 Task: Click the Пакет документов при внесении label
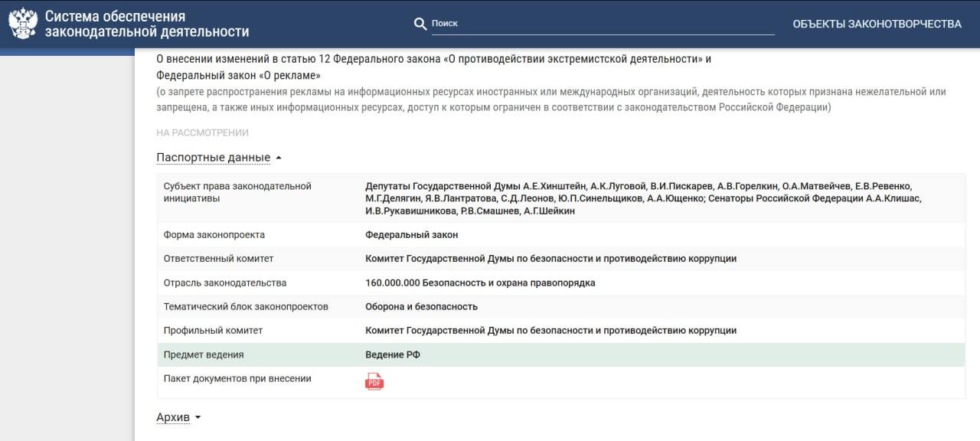click(x=237, y=379)
